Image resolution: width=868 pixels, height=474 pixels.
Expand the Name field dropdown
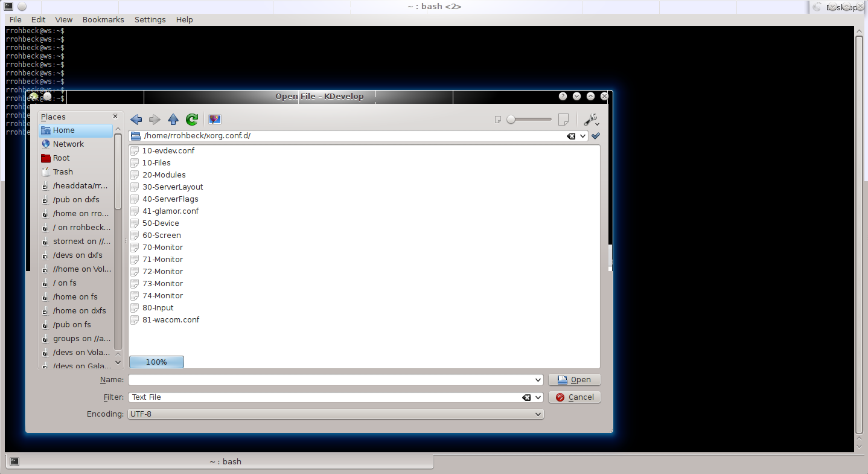click(x=538, y=380)
